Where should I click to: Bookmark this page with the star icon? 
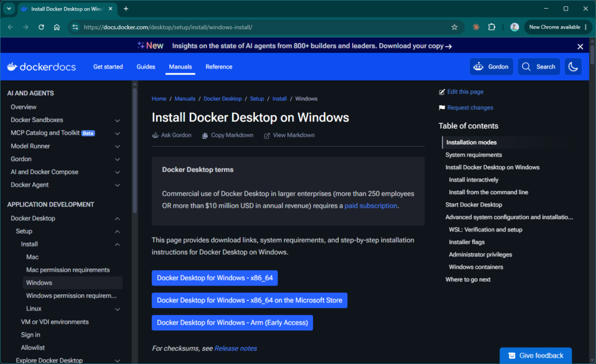[x=454, y=27]
